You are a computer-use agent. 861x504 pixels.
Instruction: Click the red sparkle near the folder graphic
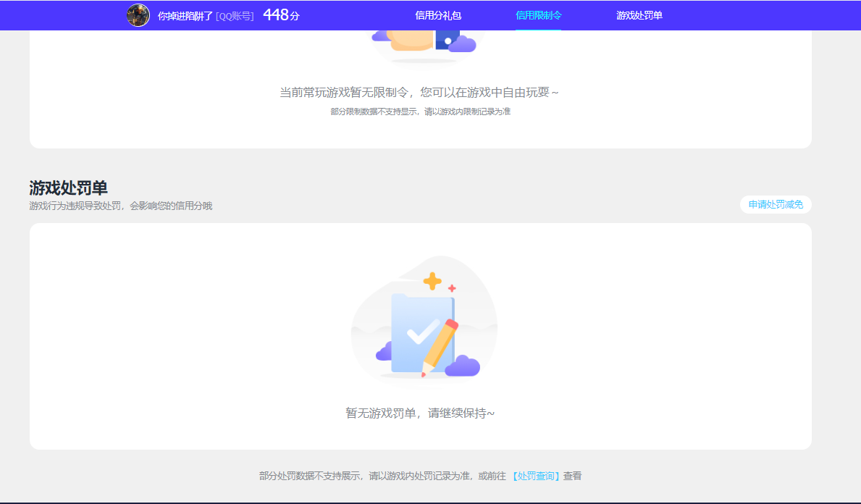[x=451, y=287]
